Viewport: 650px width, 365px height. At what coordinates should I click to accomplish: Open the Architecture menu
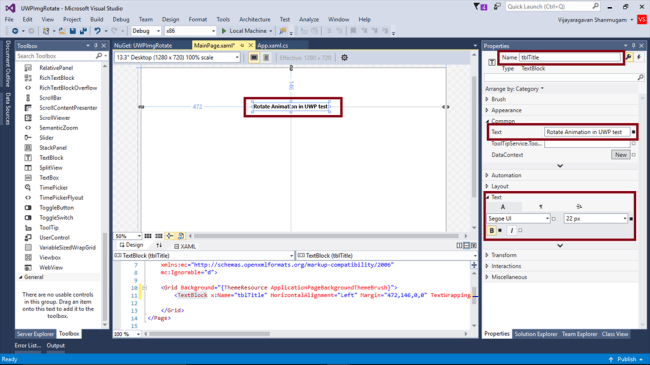pos(255,19)
